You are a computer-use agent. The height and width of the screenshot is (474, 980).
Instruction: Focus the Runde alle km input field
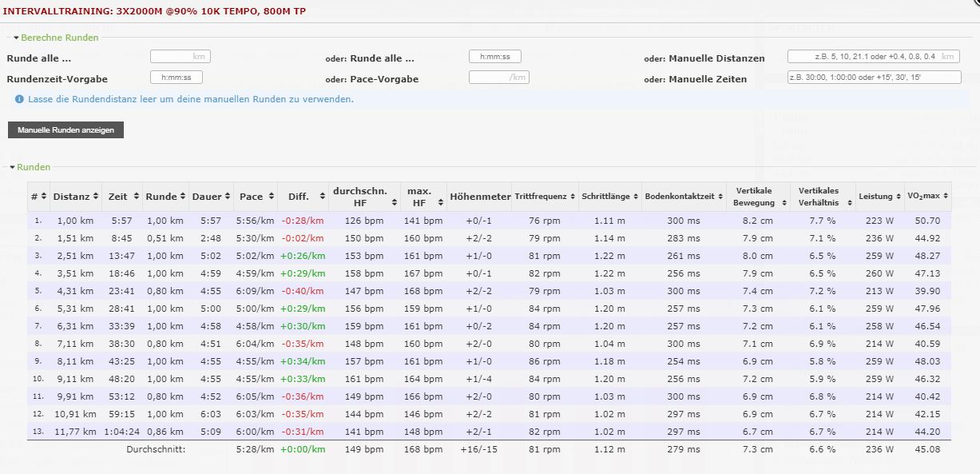179,57
